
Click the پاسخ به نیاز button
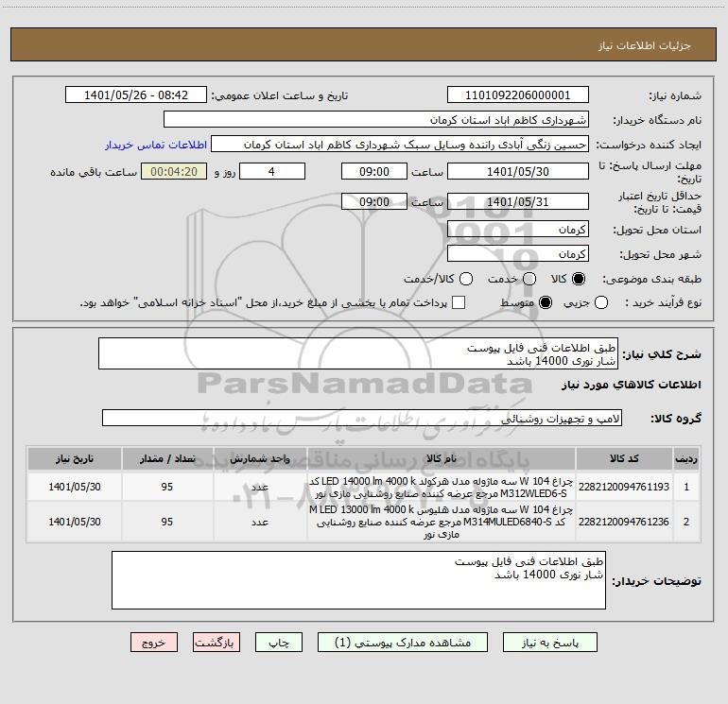coord(549,643)
